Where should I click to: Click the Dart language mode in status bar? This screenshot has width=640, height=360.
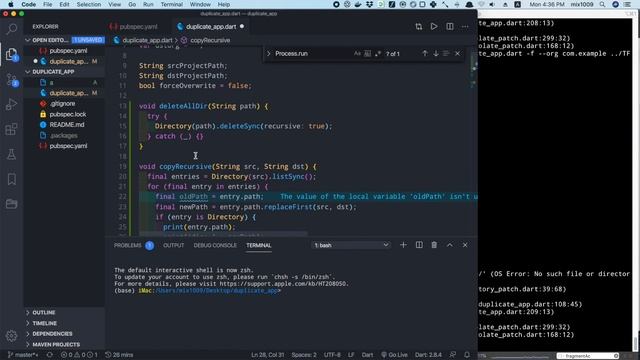click(367, 355)
